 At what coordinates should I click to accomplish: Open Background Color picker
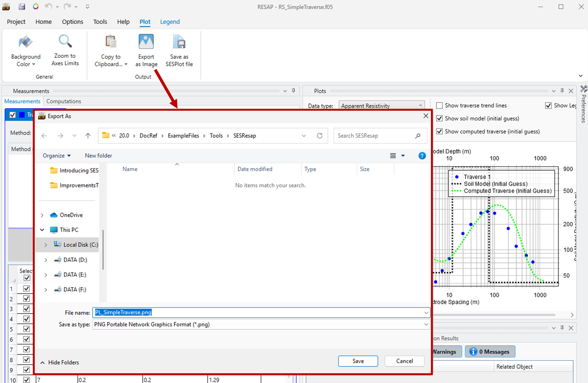coord(26,51)
